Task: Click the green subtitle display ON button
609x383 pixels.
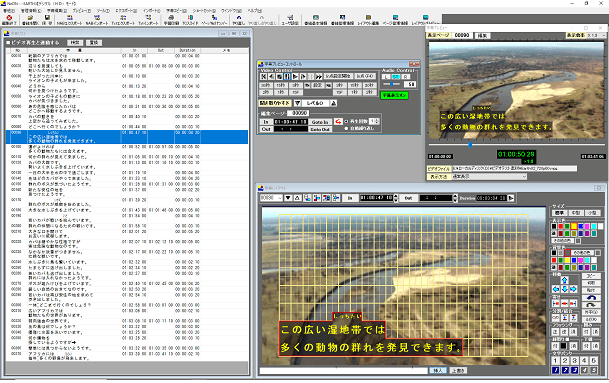Action: click(395, 95)
